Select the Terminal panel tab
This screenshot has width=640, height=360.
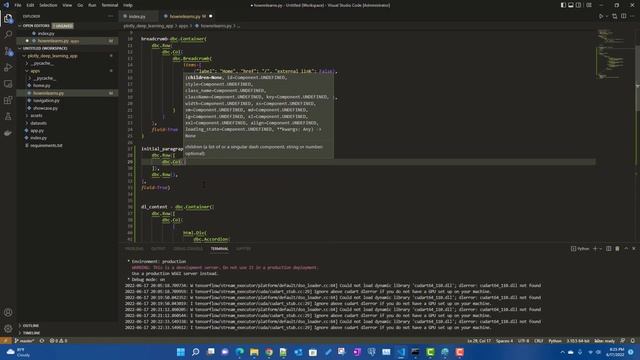coord(220,249)
